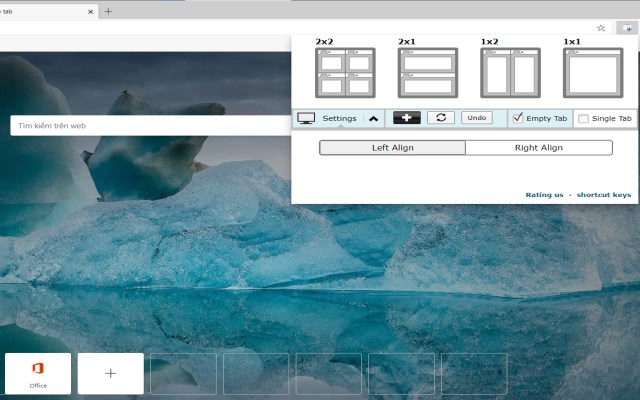
Task: Click the black plus add-layout button
Action: pyautogui.click(x=407, y=118)
